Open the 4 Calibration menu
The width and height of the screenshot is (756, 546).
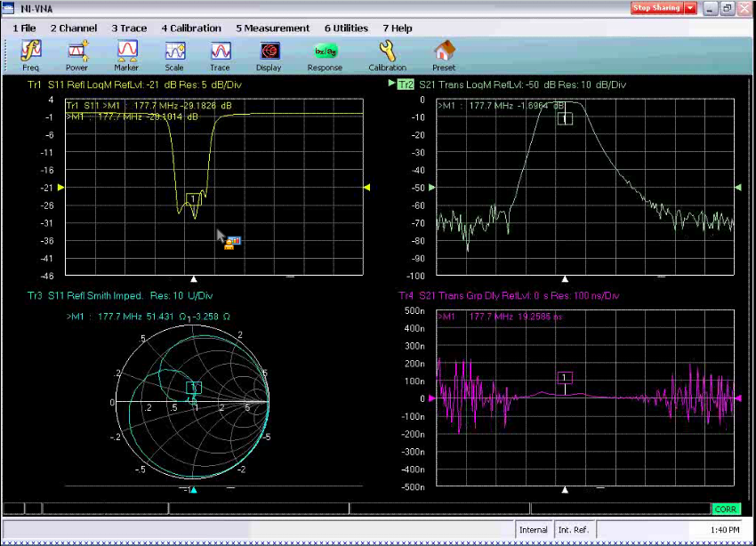pyautogui.click(x=191, y=28)
